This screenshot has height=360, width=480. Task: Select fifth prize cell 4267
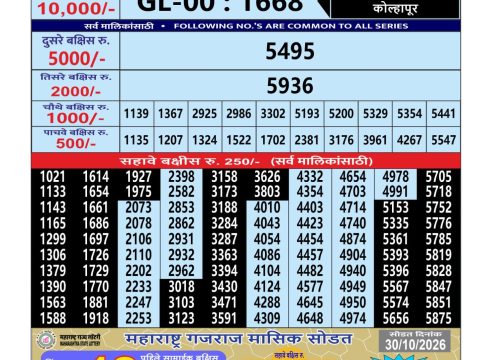coord(409,140)
